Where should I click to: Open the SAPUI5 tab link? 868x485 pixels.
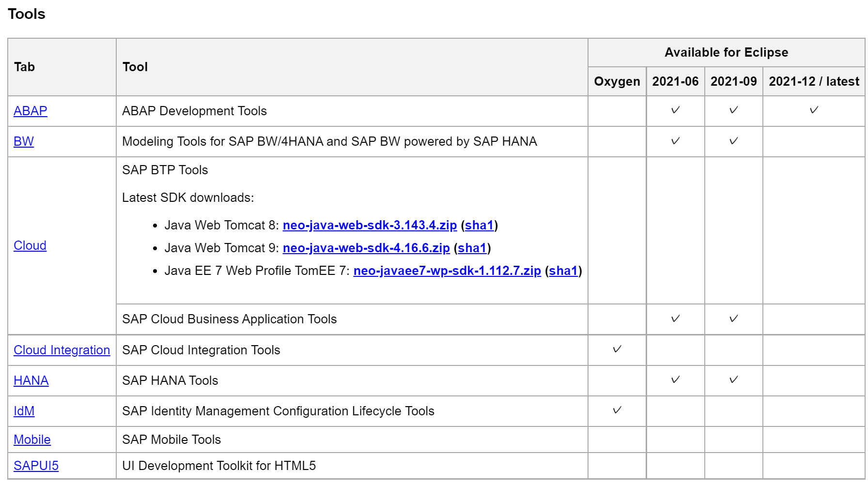point(36,466)
